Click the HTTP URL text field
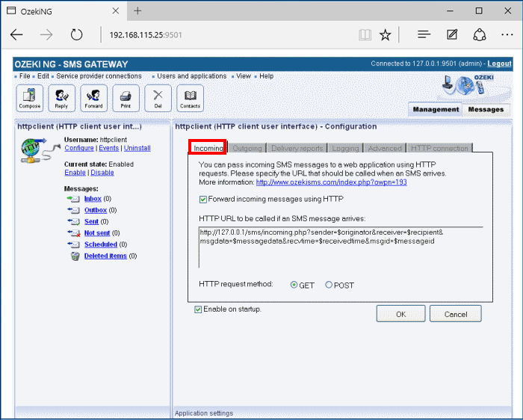 [x=340, y=247]
